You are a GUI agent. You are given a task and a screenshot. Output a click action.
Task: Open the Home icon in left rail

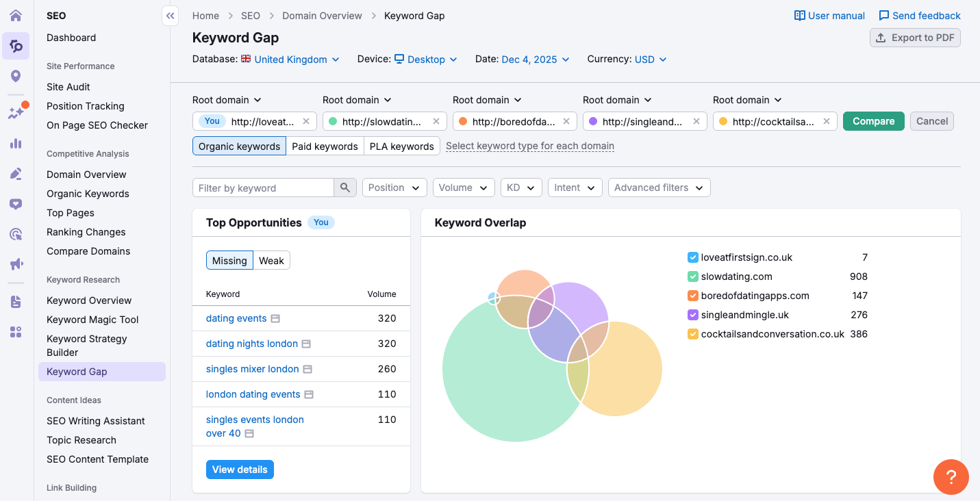(16, 15)
